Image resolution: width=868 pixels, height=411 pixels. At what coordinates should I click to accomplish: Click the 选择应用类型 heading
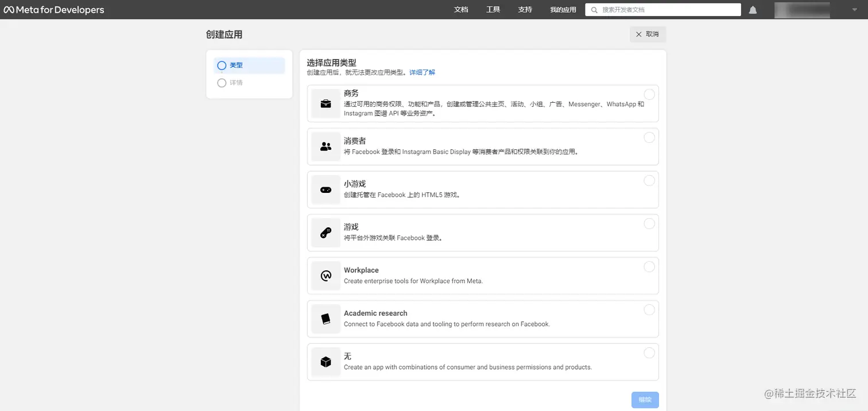point(331,63)
